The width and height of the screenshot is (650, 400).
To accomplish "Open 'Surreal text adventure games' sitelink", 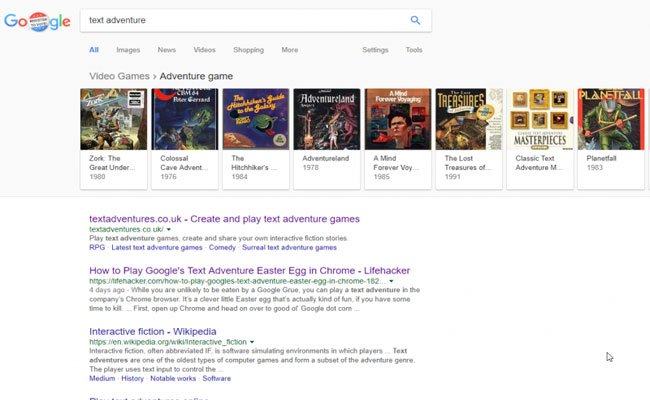I will pos(289,247).
